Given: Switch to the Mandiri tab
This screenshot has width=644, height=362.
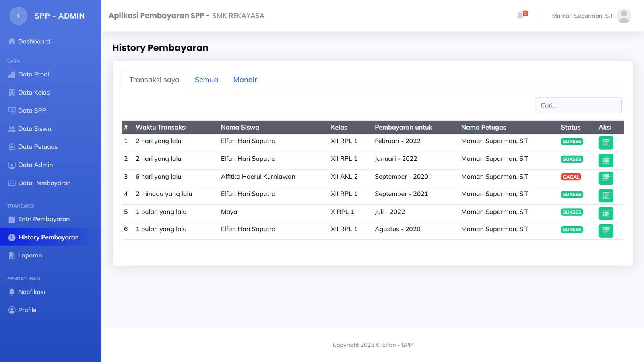Looking at the screenshot, I should pos(246,80).
